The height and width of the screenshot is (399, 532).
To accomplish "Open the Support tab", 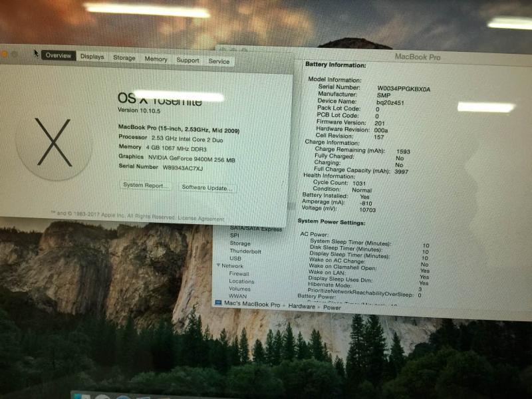I will coord(188,61).
